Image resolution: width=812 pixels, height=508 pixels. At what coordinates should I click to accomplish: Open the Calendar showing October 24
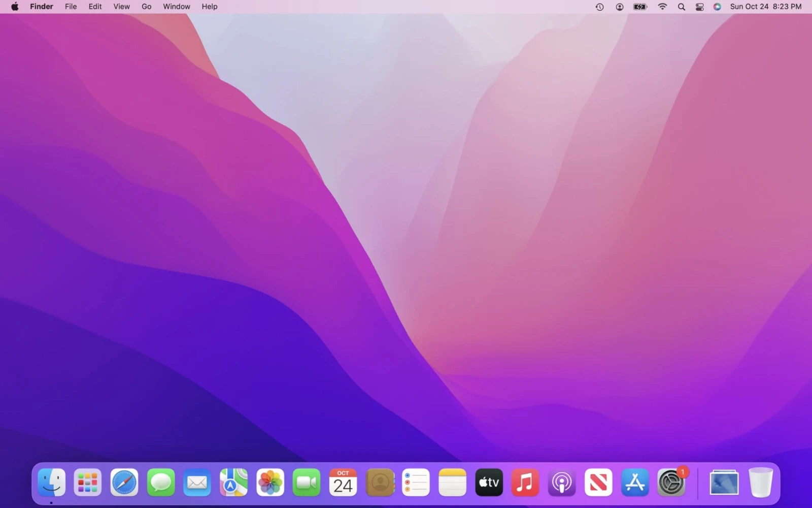tap(343, 483)
